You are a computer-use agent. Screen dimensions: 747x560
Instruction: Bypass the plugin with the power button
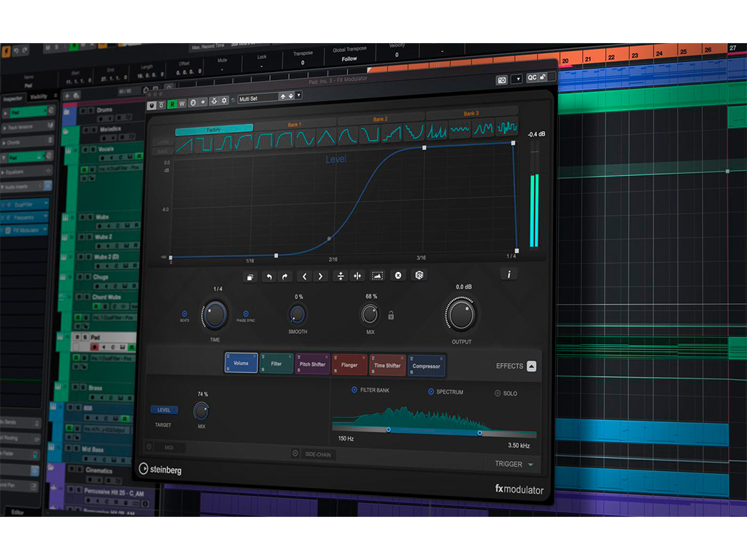click(152, 106)
